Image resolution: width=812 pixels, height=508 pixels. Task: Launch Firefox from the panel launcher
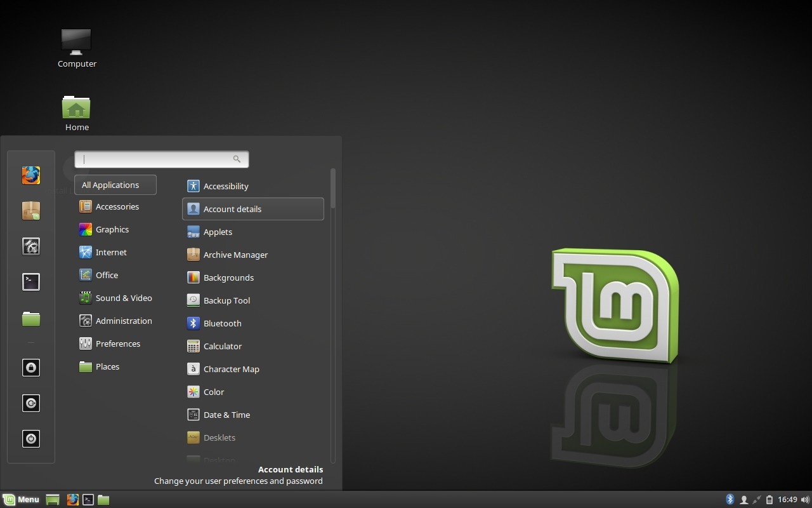point(73,500)
